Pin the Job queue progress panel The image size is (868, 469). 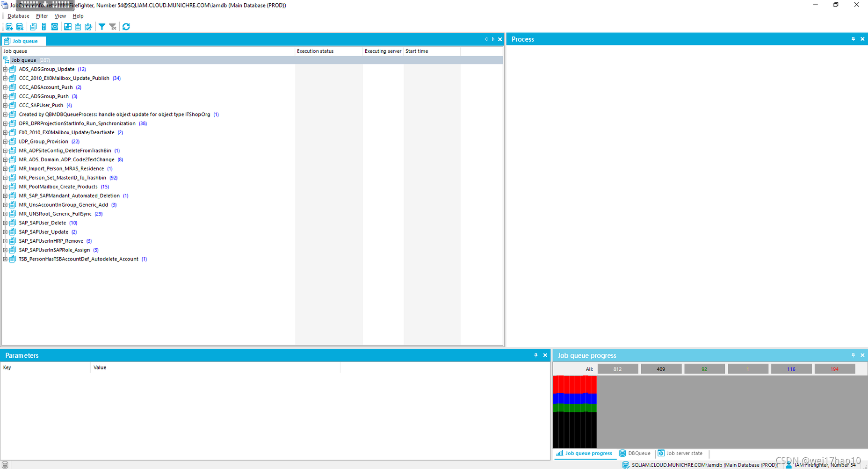point(853,355)
